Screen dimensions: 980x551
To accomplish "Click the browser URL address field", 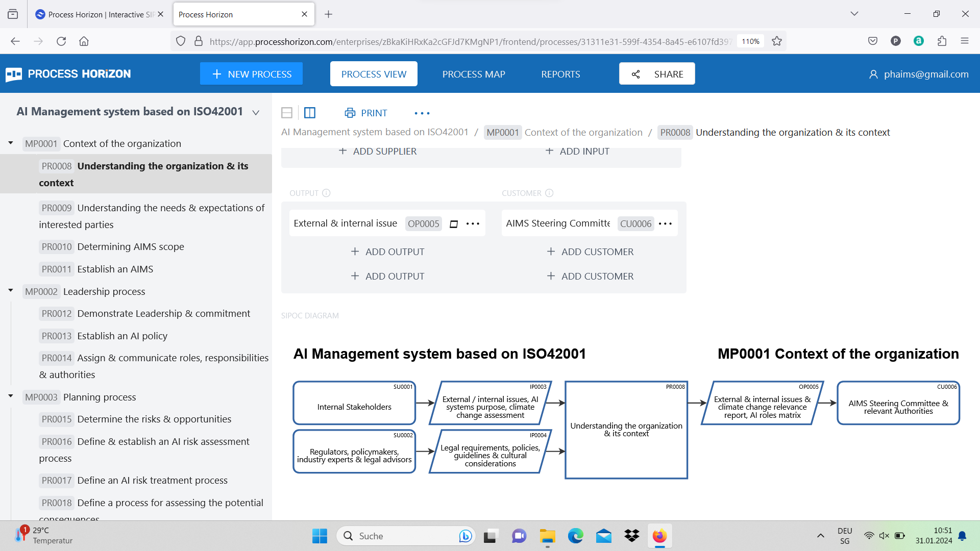I will pyautogui.click(x=470, y=41).
